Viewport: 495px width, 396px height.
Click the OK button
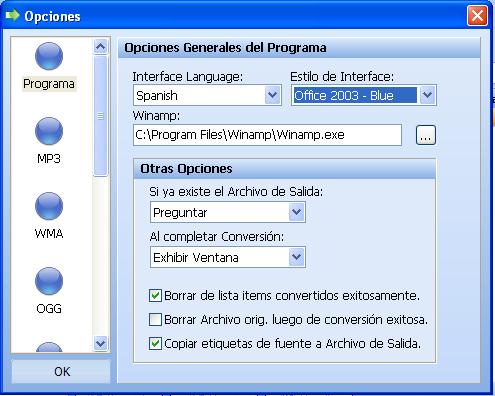61,371
